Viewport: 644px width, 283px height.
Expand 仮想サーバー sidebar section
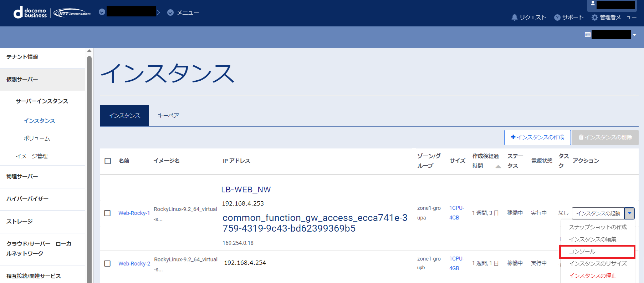pos(43,79)
